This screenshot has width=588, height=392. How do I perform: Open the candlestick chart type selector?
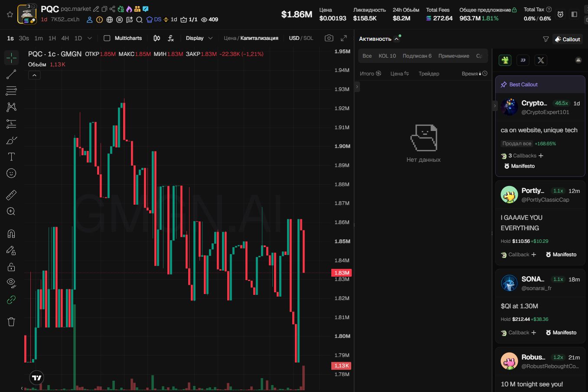click(157, 38)
